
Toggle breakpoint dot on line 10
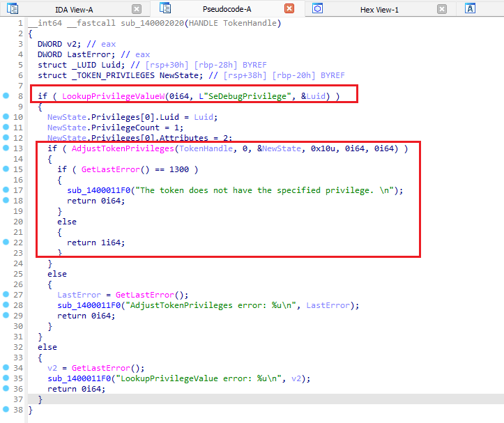click(6, 116)
